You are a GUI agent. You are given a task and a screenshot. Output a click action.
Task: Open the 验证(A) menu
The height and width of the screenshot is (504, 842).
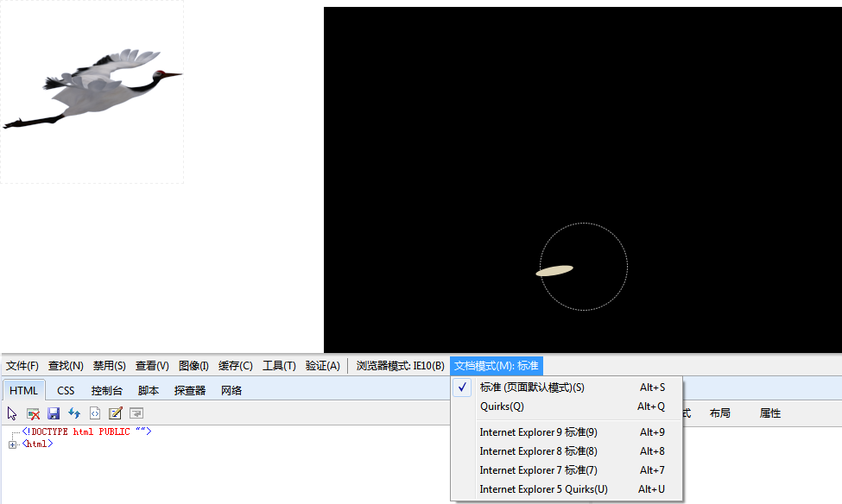pyautogui.click(x=322, y=366)
